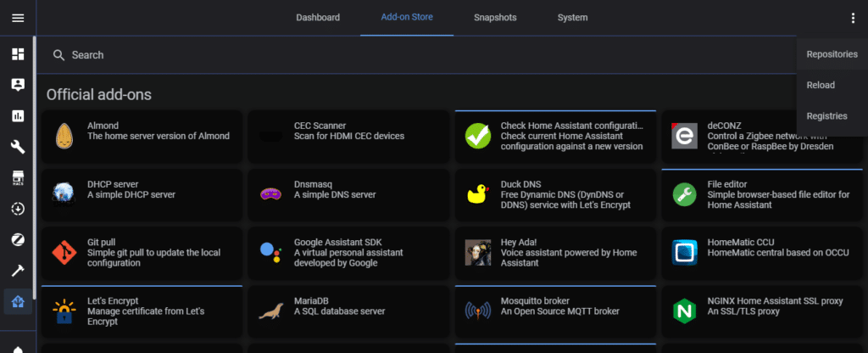
Task: Open the Git pull add-on title
Action: 103,242
